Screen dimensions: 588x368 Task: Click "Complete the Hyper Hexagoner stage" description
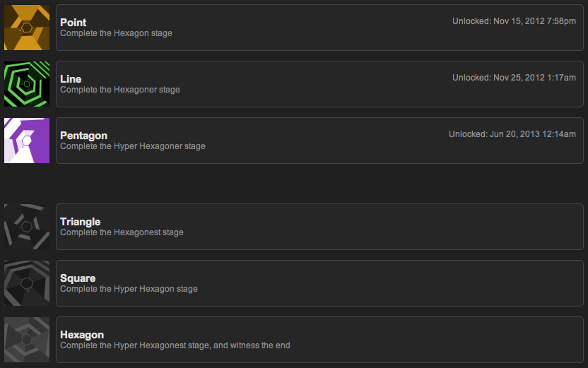133,146
